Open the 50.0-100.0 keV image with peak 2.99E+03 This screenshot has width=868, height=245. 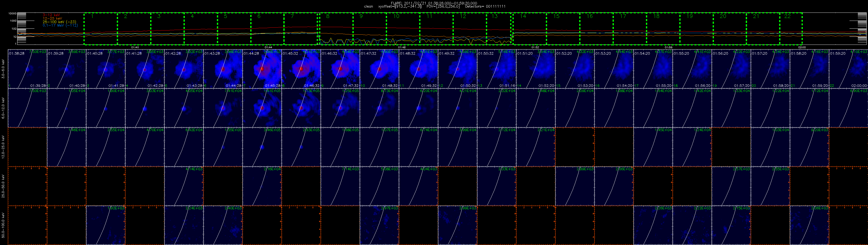[457, 225]
